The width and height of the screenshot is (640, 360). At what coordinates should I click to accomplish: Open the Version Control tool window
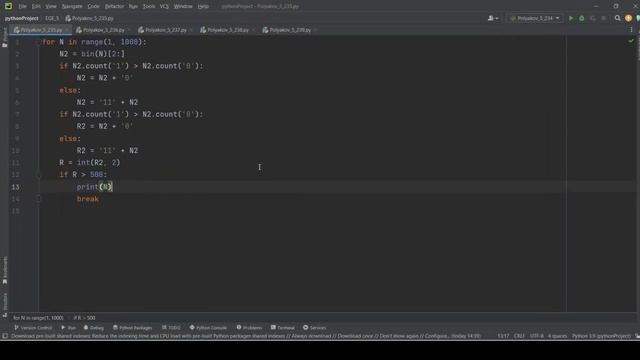coord(33,328)
